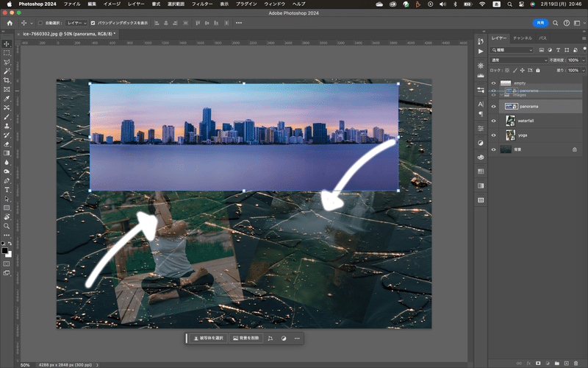Select the Clone Stamp tool
This screenshot has width=588, height=368.
[7, 126]
